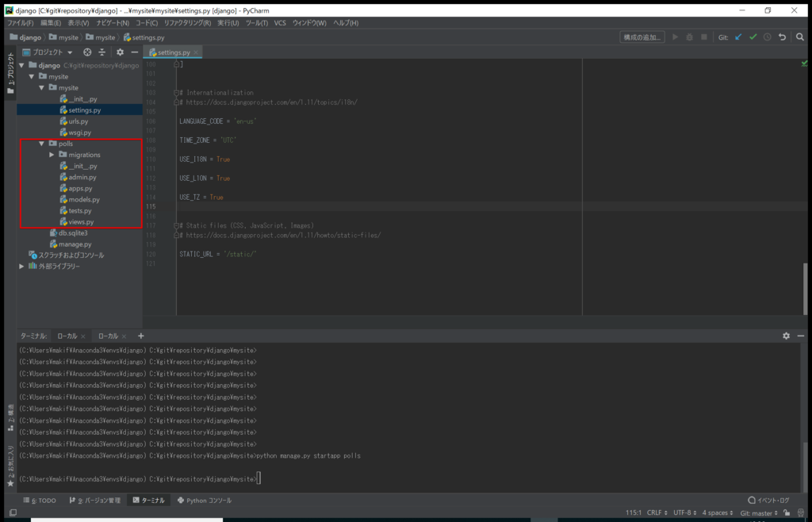Close the first ローカル terminal tab

82,336
